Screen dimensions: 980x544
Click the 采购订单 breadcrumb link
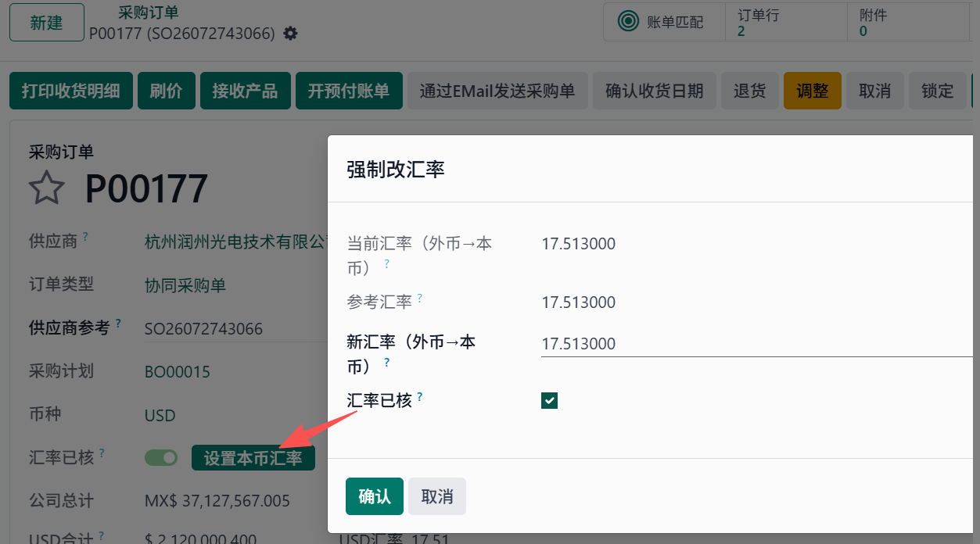click(x=148, y=13)
